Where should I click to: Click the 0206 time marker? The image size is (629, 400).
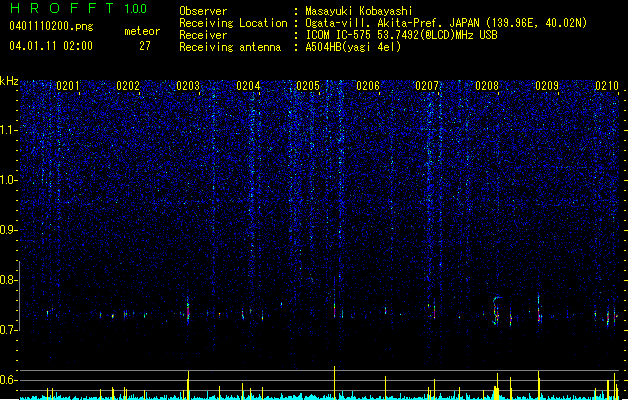368,85
